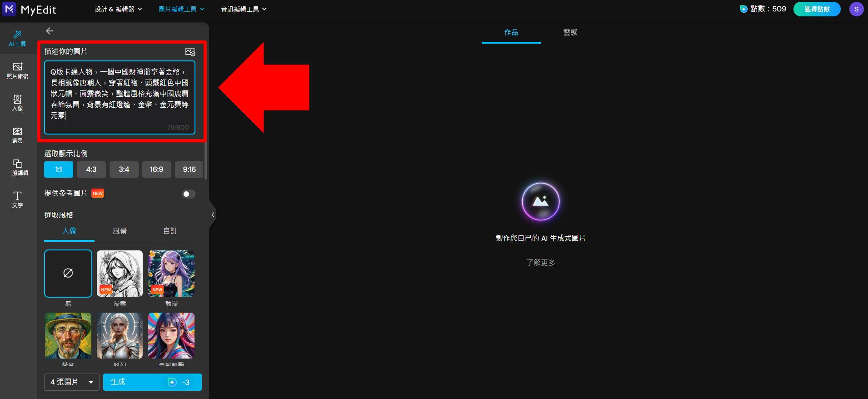
Task: Choose the 科幻 armored woman style thumbnail
Action: (120, 336)
